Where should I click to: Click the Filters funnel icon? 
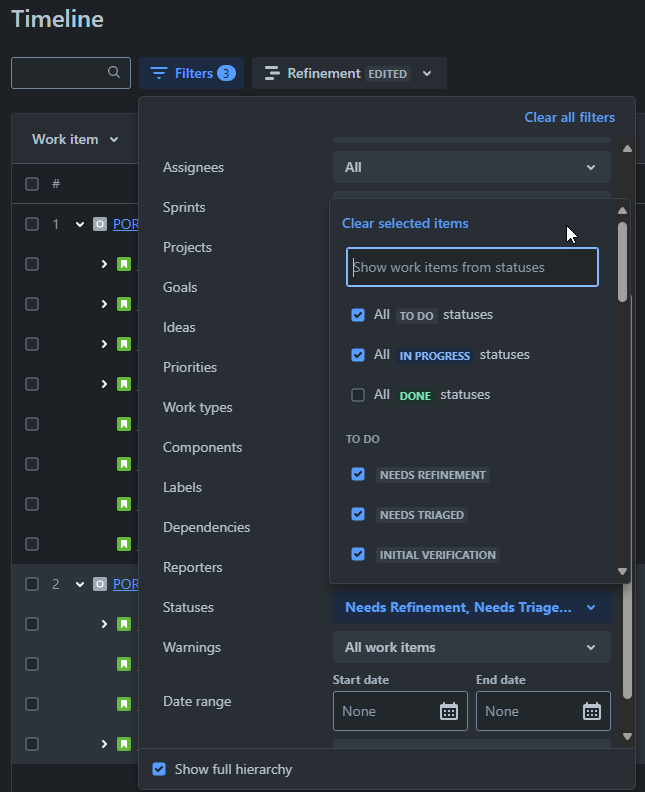click(x=159, y=73)
